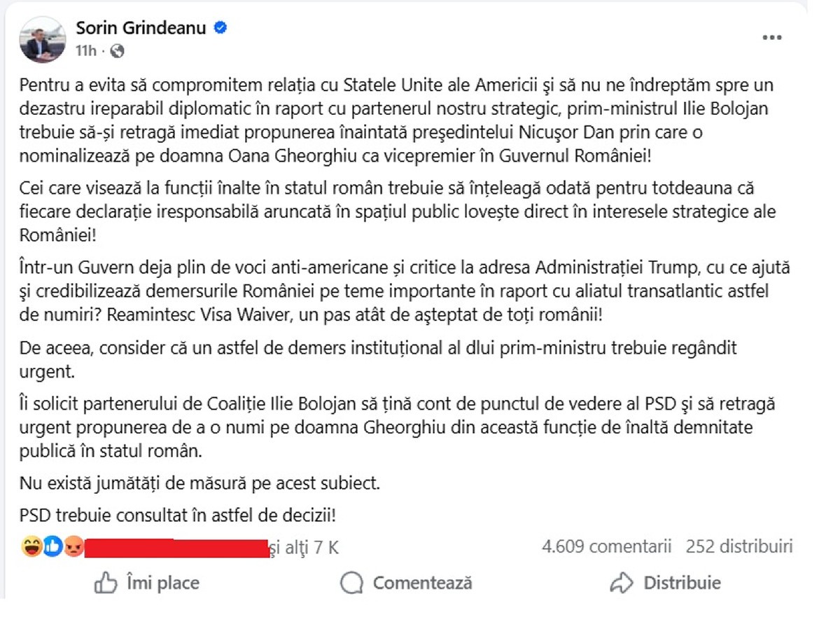Viewport: 840px width, 629px height.
Task: Open the "și alți 7 K" reactions list
Action: (x=305, y=548)
